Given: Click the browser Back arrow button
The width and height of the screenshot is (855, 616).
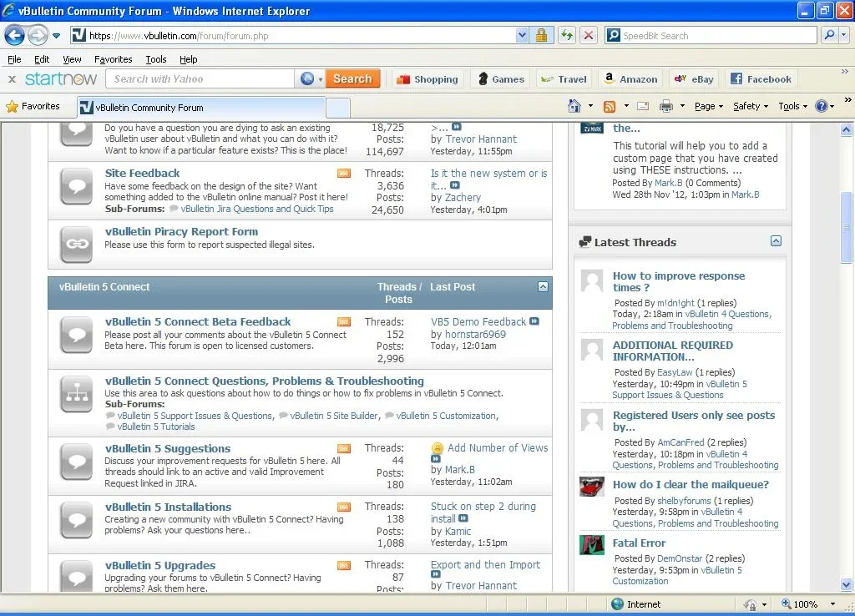Looking at the screenshot, I should pos(14,36).
